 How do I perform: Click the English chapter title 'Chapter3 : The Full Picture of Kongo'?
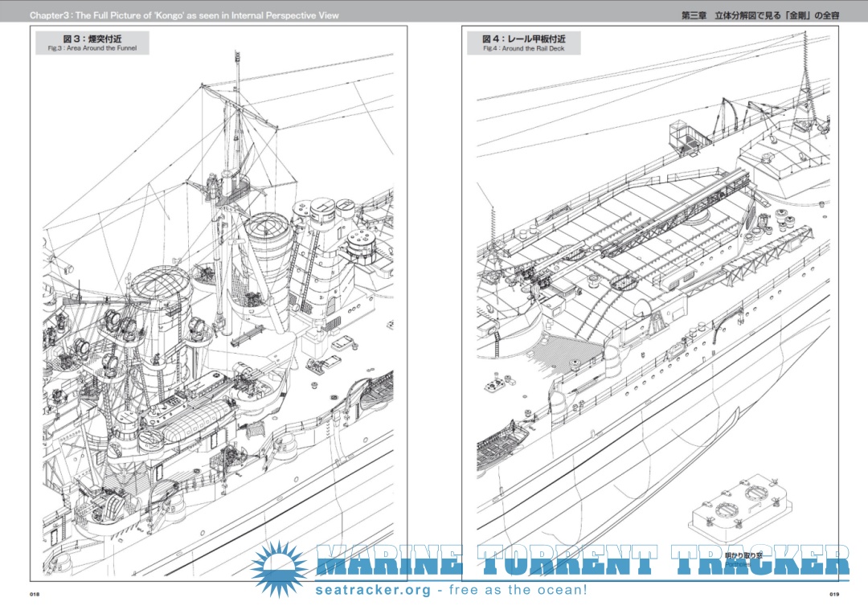(184, 15)
